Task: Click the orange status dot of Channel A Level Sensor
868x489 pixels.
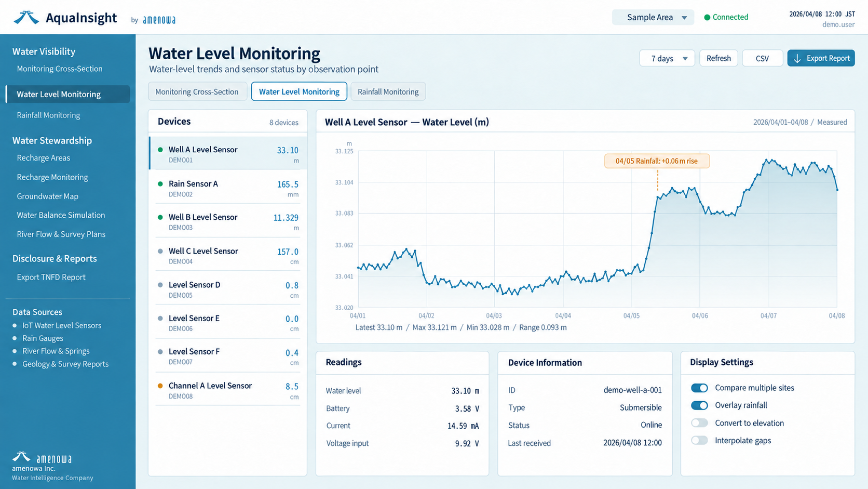Action: (160, 386)
